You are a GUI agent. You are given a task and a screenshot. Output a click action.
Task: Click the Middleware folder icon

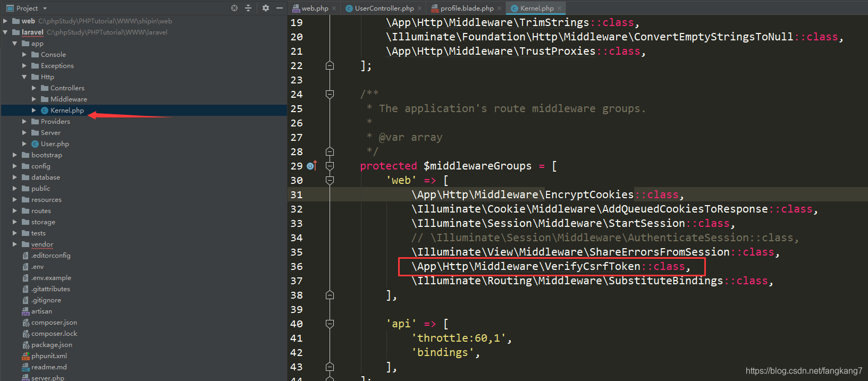pyautogui.click(x=45, y=99)
